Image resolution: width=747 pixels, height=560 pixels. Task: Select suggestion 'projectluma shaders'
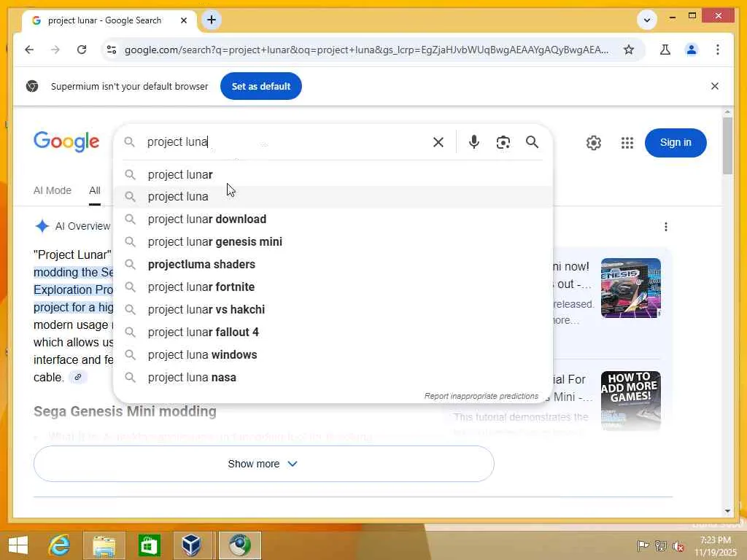(x=333, y=264)
